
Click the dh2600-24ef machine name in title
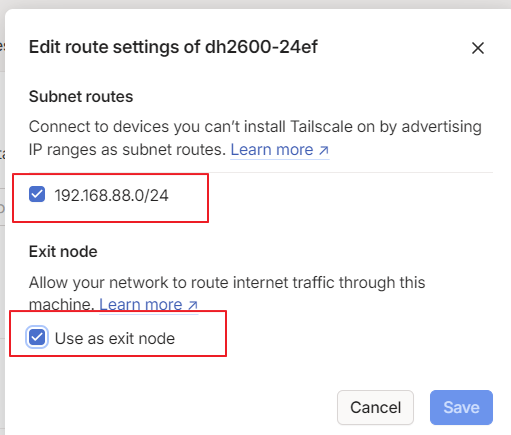click(261, 47)
